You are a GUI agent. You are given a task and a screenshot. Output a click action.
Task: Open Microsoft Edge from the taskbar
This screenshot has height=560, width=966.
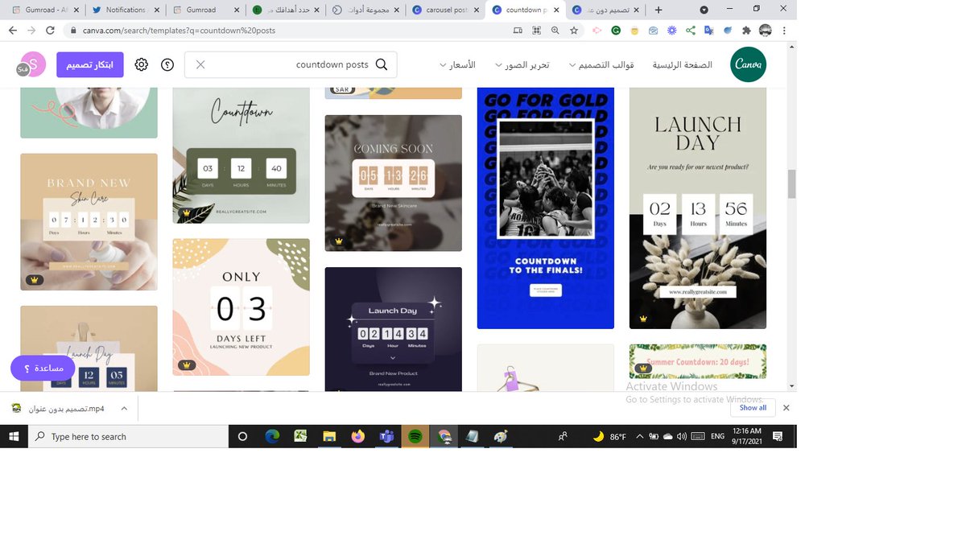click(272, 436)
